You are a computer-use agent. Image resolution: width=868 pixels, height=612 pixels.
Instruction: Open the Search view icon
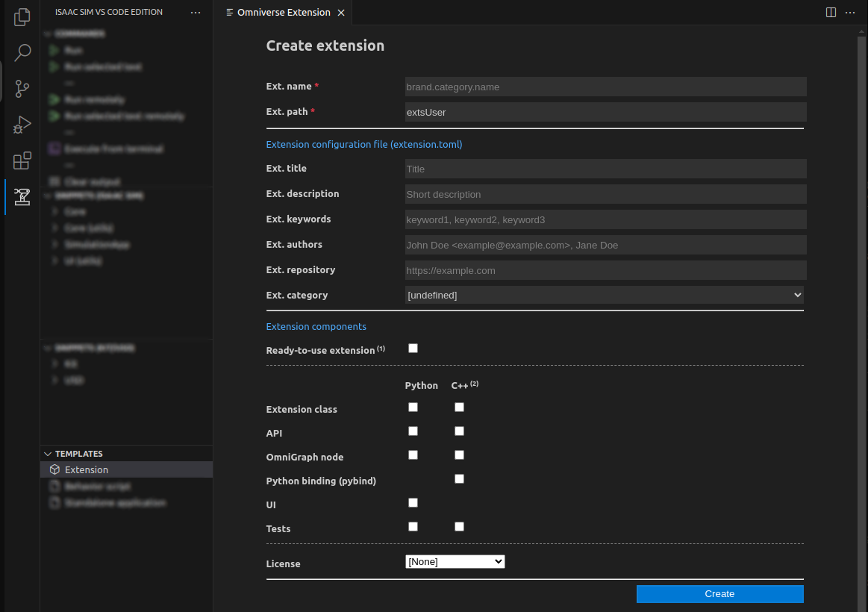(22, 53)
